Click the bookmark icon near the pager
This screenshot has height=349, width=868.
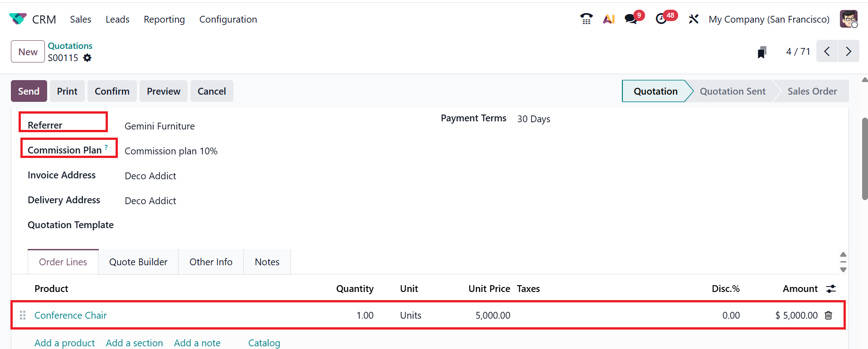pyautogui.click(x=762, y=52)
